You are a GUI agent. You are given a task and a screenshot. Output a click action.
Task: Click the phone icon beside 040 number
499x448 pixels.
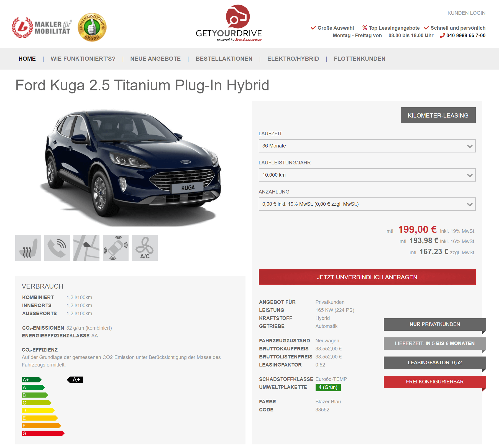point(442,35)
